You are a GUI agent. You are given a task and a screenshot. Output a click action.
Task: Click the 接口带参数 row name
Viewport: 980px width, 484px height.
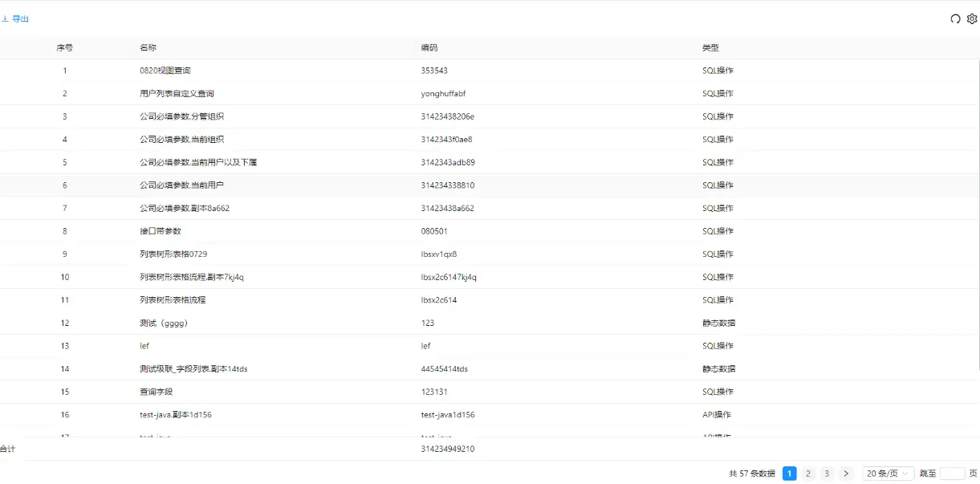(161, 231)
